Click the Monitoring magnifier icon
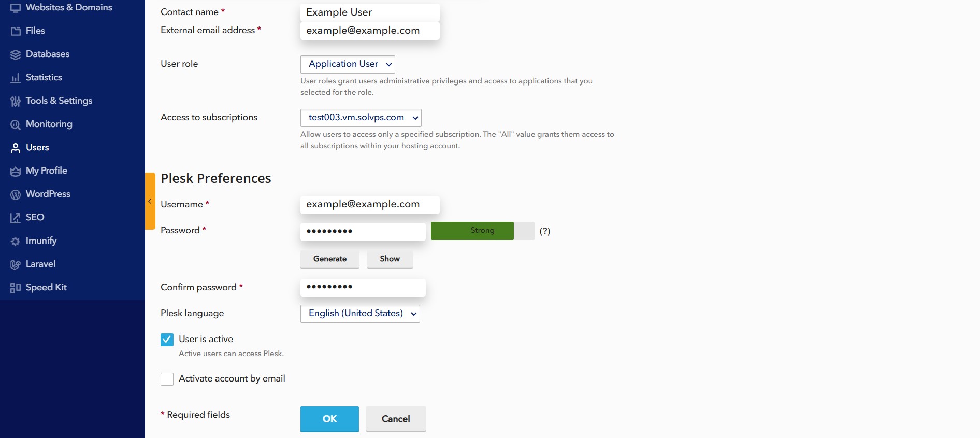 coord(16,124)
